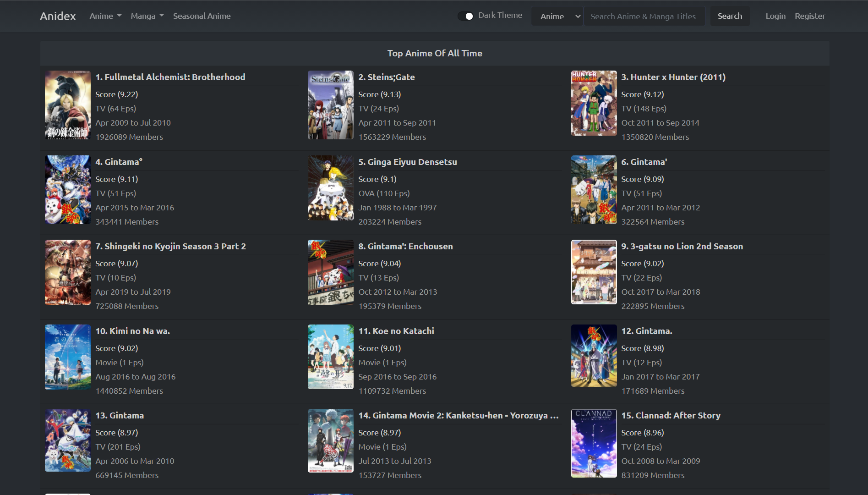868x495 pixels.
Task: Open the Seasonal Anime page
Action: [x=202, y=16]
